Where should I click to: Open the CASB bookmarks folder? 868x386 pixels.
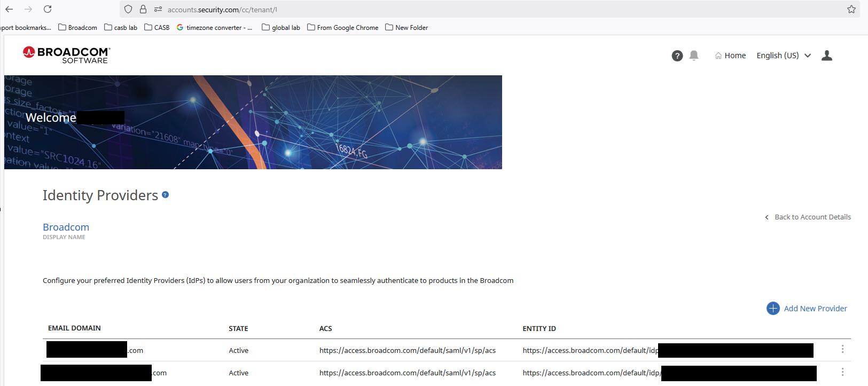[x=157, y=27]
